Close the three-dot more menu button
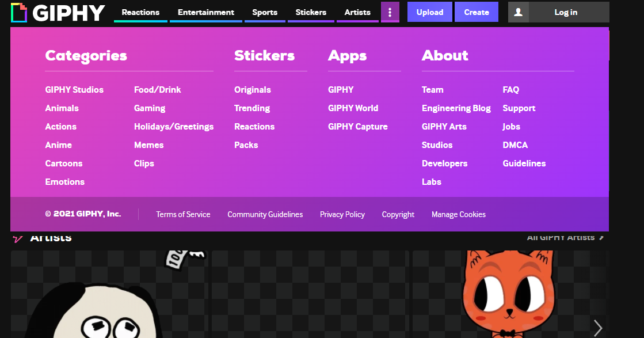The height and width of the screenshot is (338, 644). click(390, 12)
